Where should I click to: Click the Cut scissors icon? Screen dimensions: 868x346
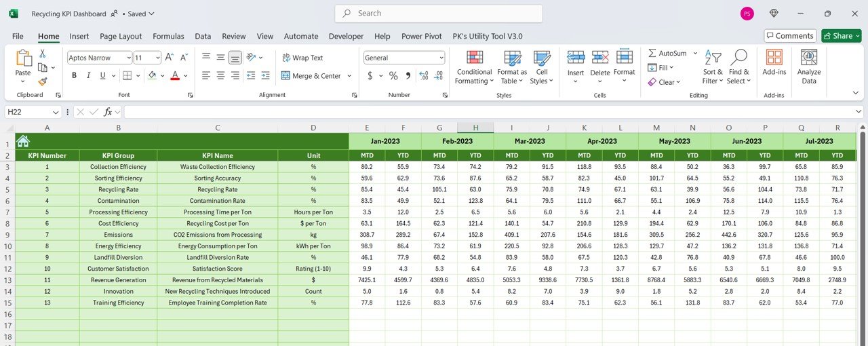click(x=43, y=54)
